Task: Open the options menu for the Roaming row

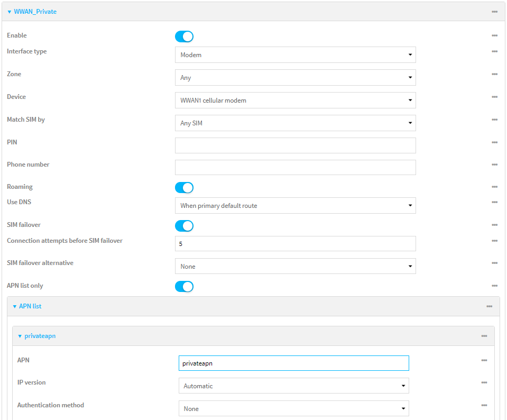Action: click(495, 187)
